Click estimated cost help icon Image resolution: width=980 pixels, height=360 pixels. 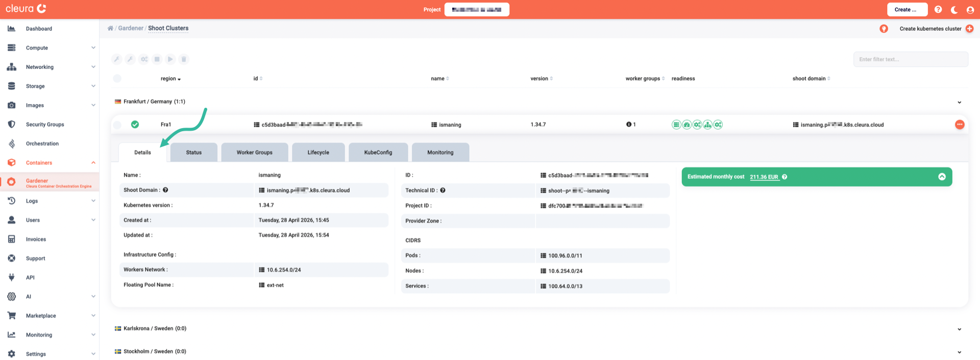[x=785, y=177]
